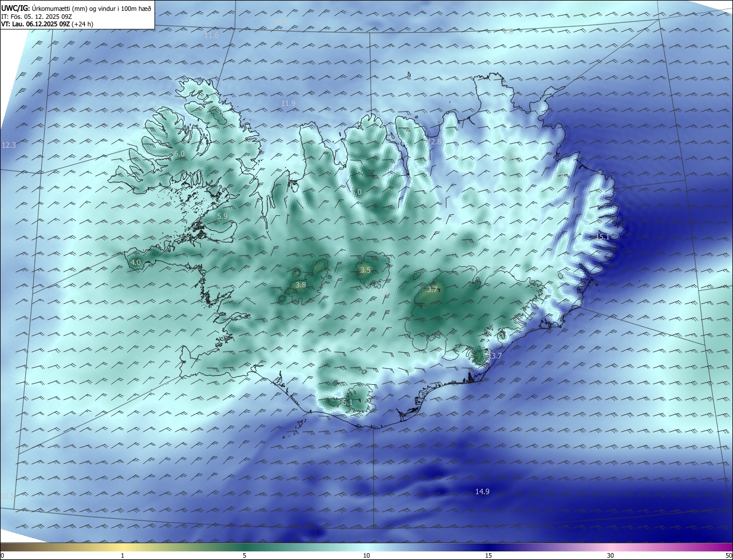Click the 5.9 value label
733x560 pixels.
(223, 216)
